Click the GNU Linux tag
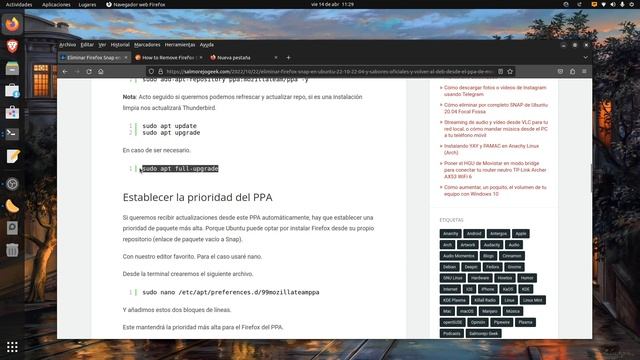This screenshot has height=360, width=640. (x=453, y=278)
